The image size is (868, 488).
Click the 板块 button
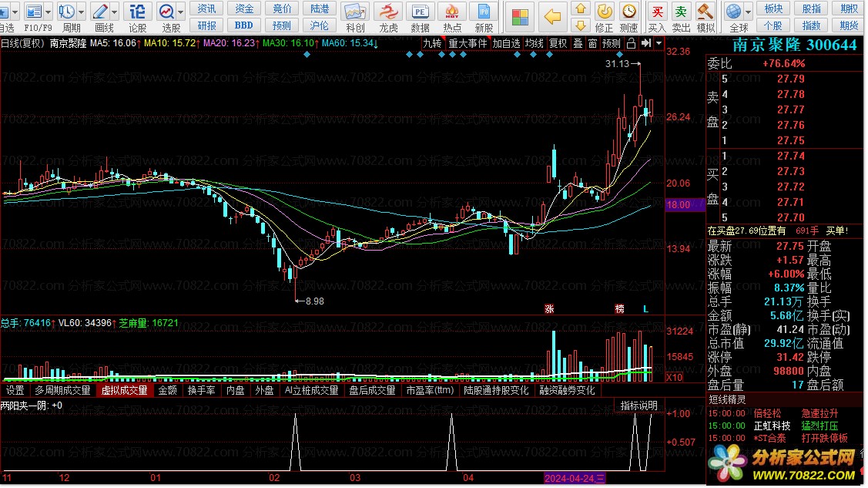click(x=773, y=8)
